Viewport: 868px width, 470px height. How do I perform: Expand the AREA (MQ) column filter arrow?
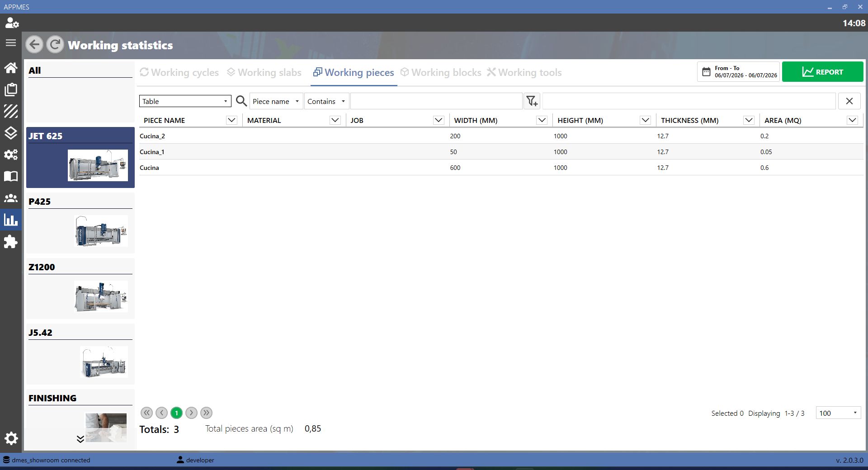point(852,120)
